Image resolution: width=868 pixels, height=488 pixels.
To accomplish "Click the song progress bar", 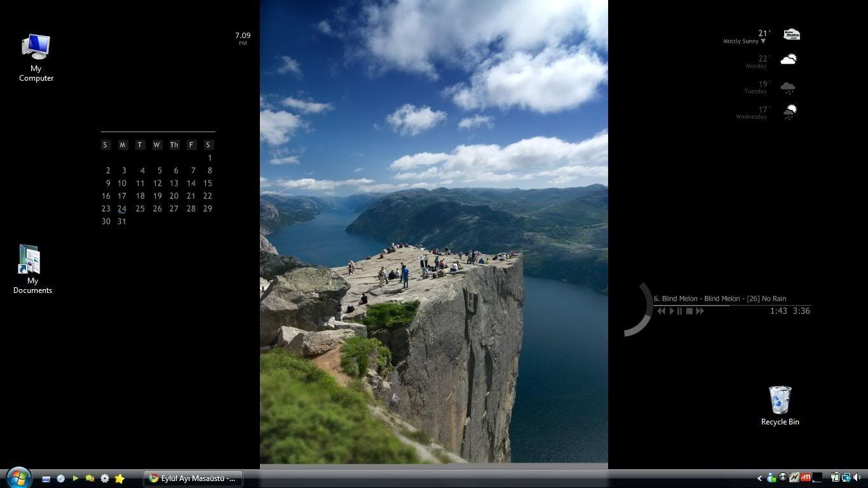I will pyautogui.click(x=731, y=305).
